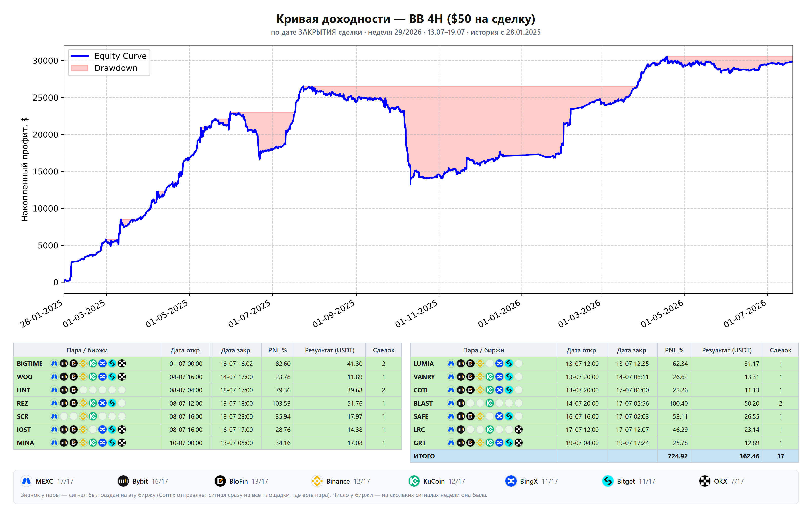Click the 'Дата откр.' header in left table
This screenshot has height=513, width=812.
(x=186, y=350)
